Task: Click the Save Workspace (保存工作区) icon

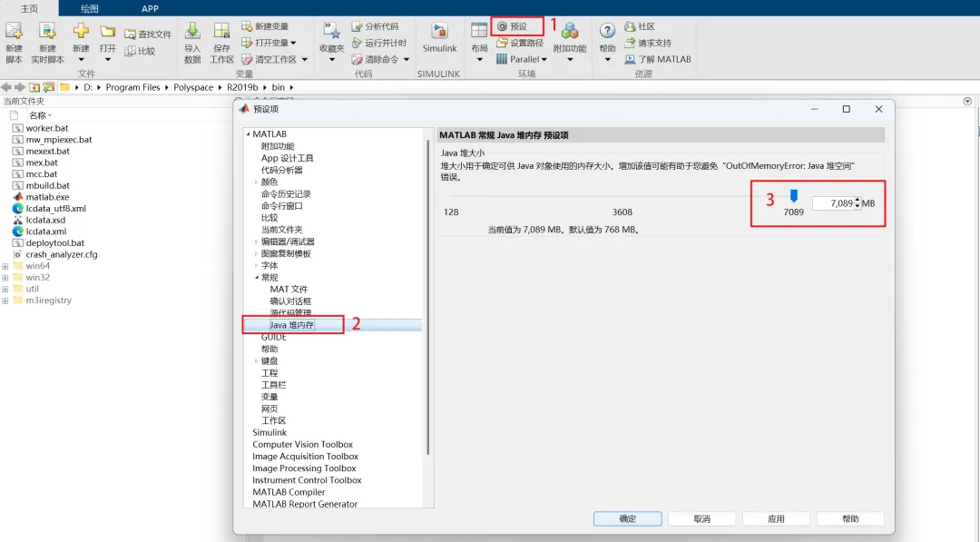Action: coord(221,31)
